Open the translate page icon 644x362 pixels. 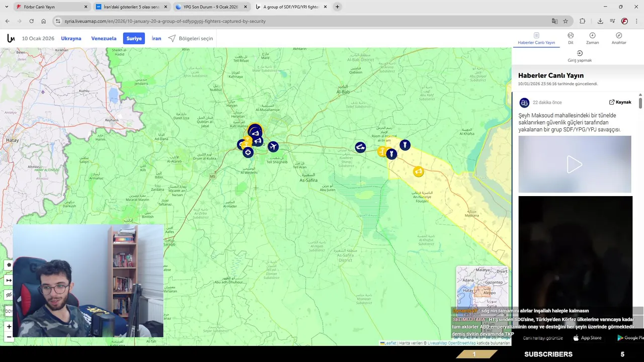point(554,21)
